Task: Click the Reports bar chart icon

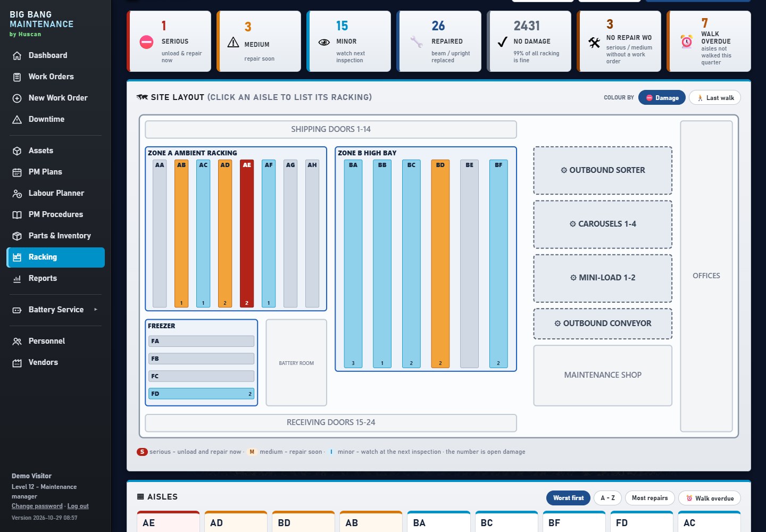Action: point(17,278)
